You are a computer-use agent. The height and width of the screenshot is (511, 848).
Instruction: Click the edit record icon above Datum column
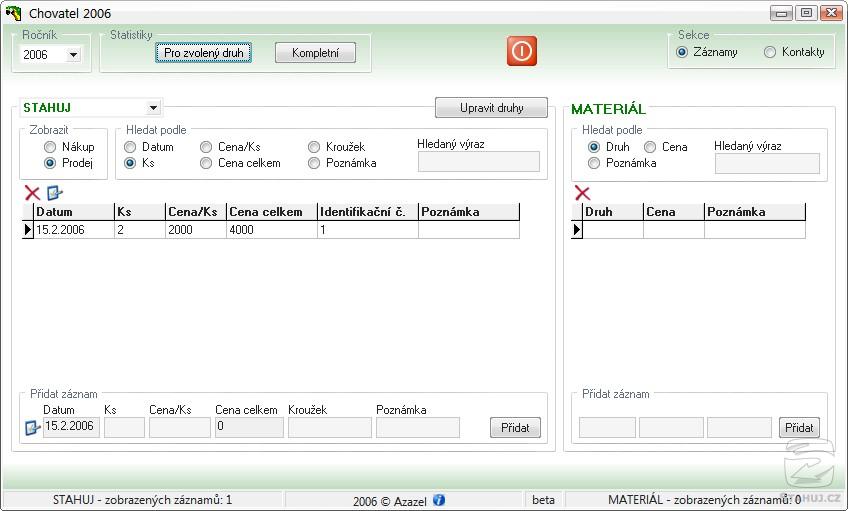[54, 193]
